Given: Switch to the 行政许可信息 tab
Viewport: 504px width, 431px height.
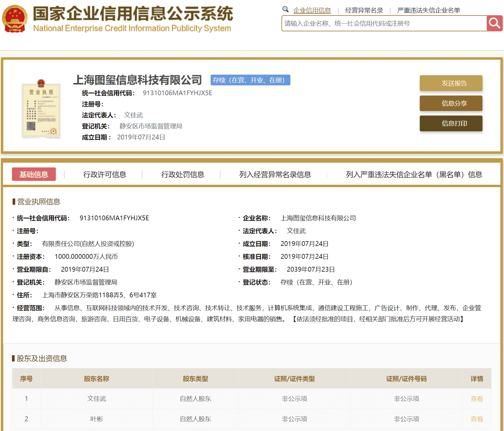Looking at the screenshot, I should (x=105, y=175).
